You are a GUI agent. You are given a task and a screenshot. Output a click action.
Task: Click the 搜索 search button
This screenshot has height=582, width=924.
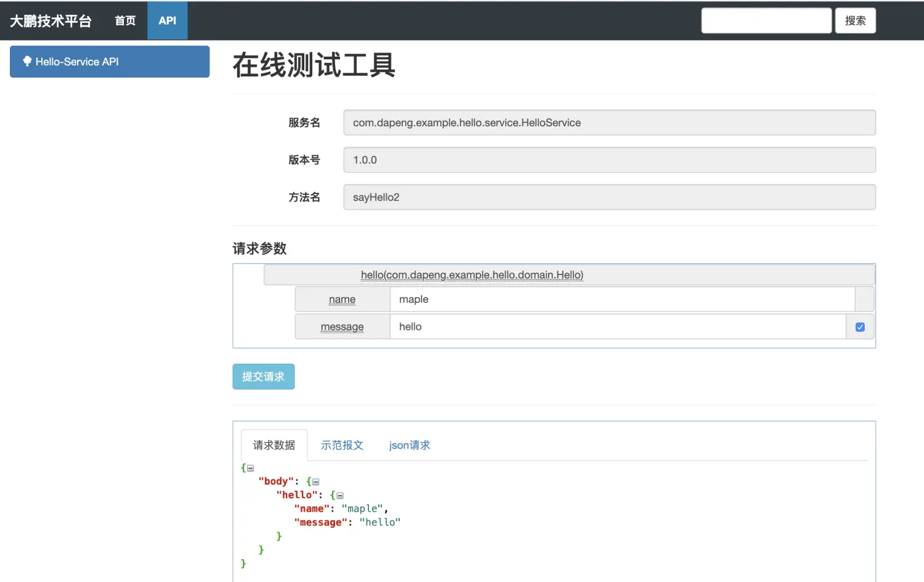pos(855,21)
